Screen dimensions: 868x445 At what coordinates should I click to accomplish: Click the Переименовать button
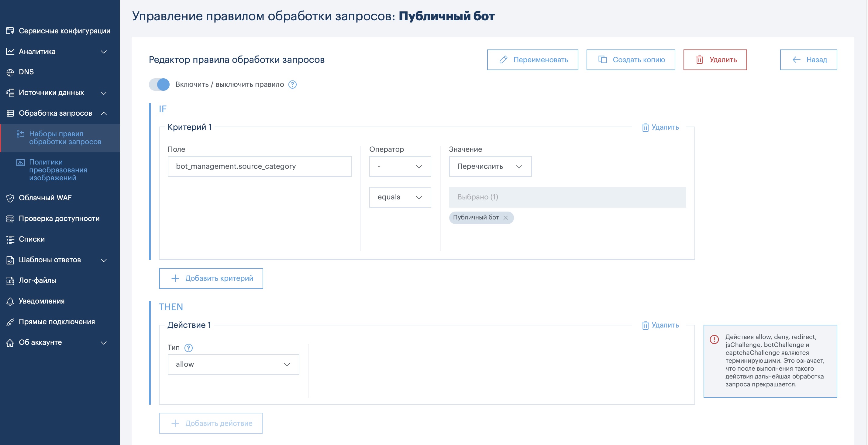[x=532, y=60]
